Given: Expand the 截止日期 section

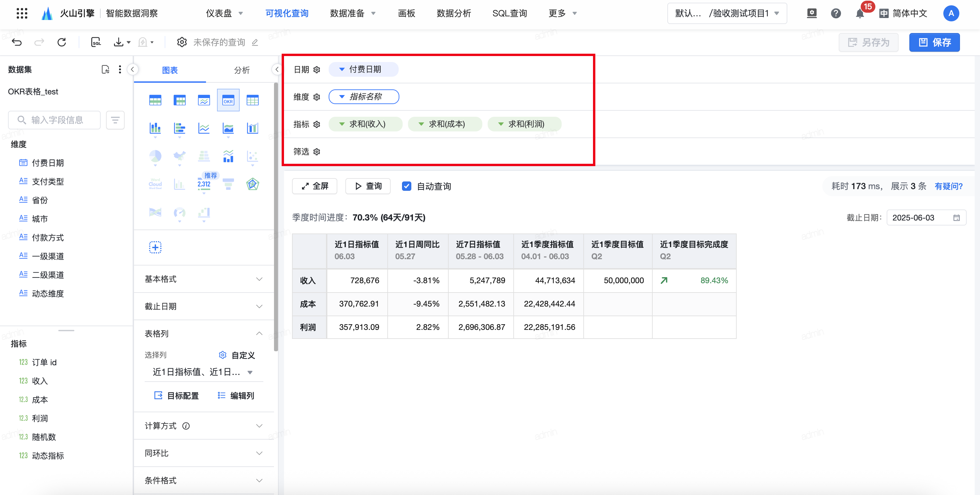Looking at the screenshot, I should [204, 307].
